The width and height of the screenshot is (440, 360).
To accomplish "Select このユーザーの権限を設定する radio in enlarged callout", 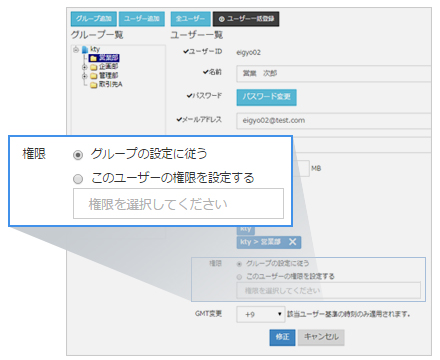I will point(78,179).
